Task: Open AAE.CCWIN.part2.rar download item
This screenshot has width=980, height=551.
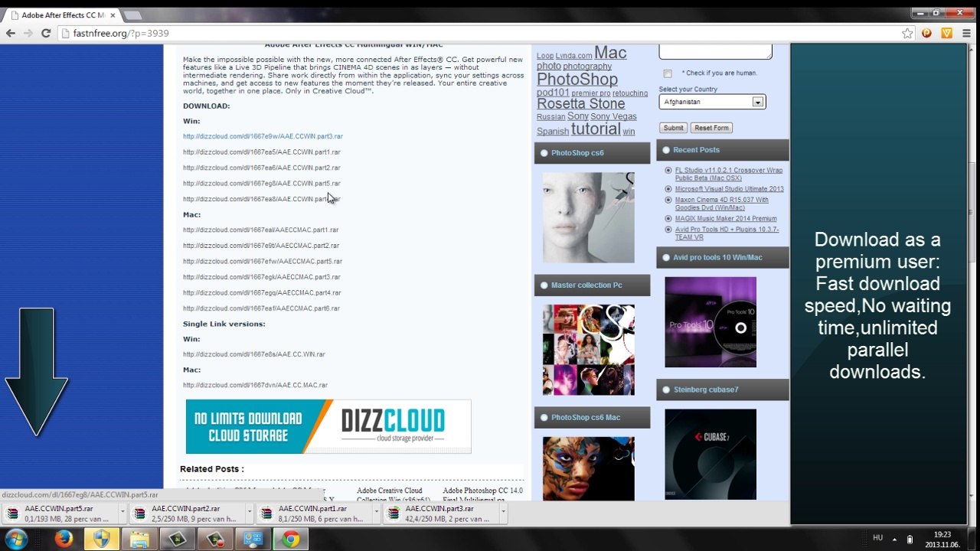Action: pos(188,514)
